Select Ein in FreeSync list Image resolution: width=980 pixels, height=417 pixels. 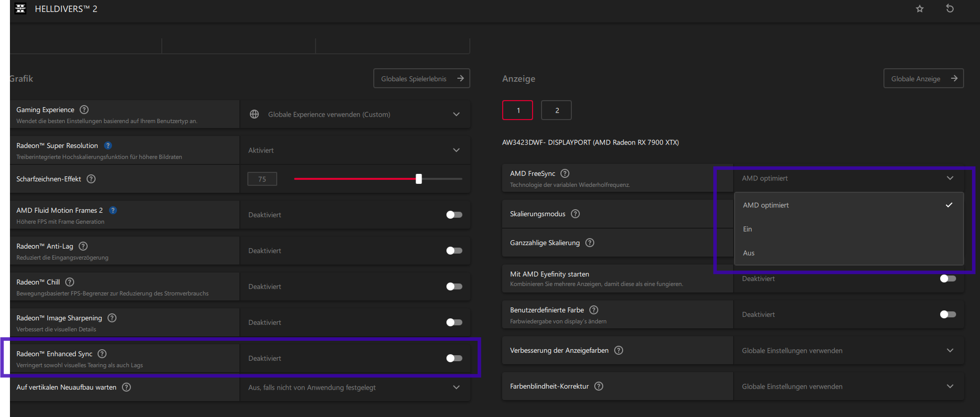pyautogui.click(x=849, y=229)
